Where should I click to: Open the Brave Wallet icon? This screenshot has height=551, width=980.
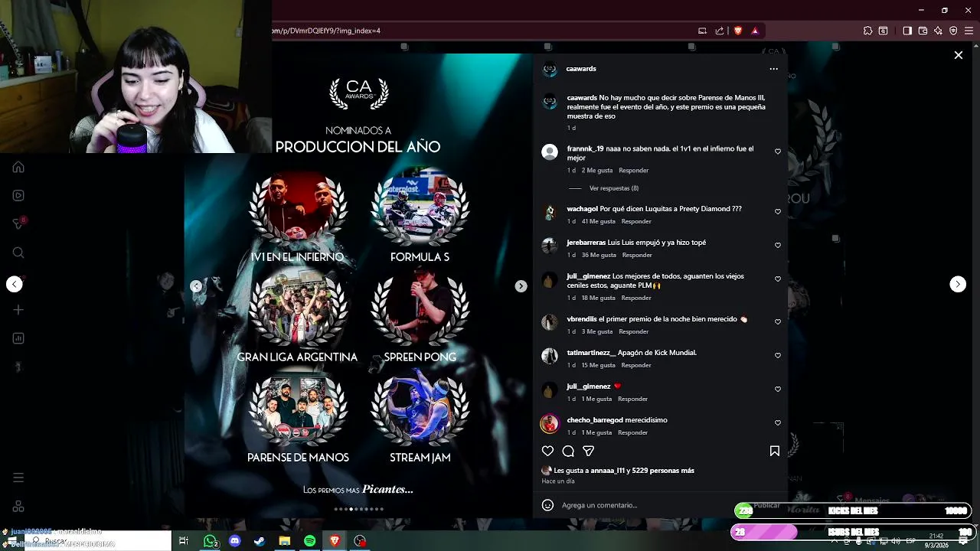[x=923, y=31]
